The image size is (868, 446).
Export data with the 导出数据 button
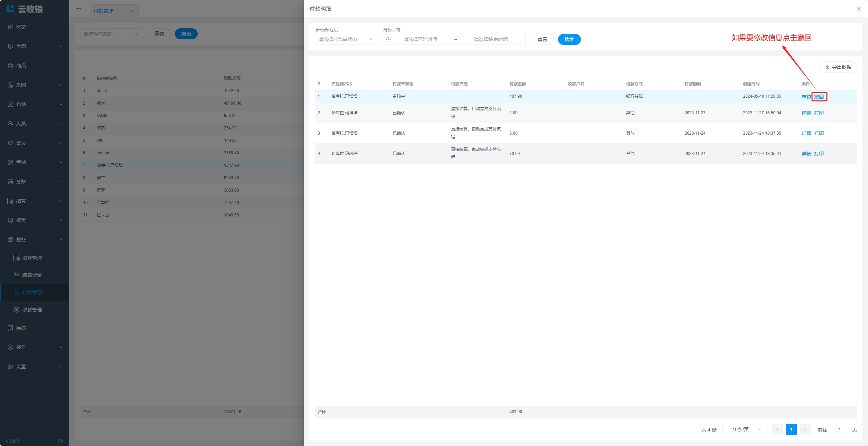tap(838, 67)
